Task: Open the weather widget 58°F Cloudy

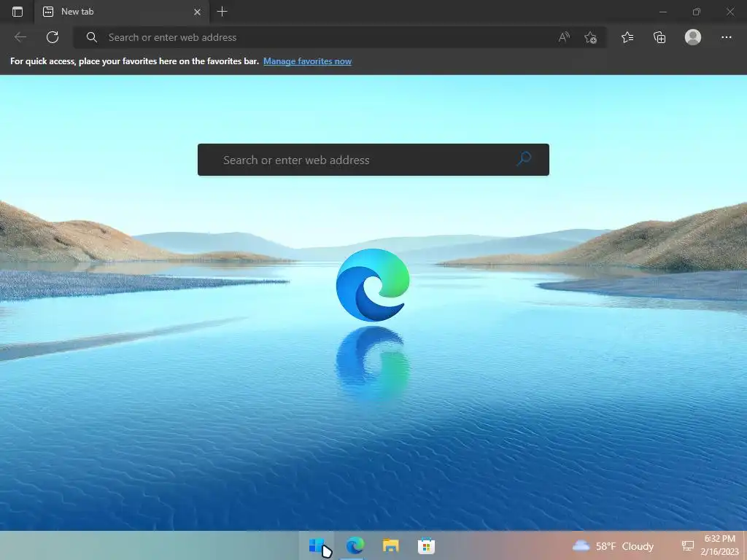Action: point(613,545)
